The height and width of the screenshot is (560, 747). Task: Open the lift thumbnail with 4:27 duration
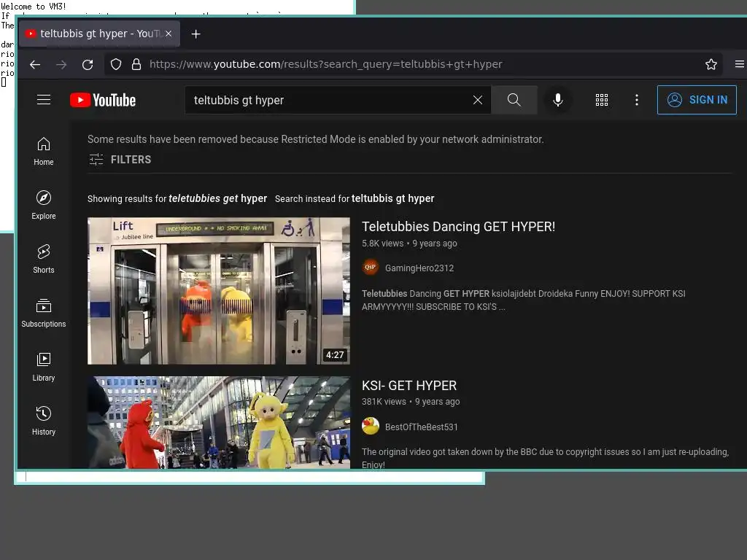[219, 291]
